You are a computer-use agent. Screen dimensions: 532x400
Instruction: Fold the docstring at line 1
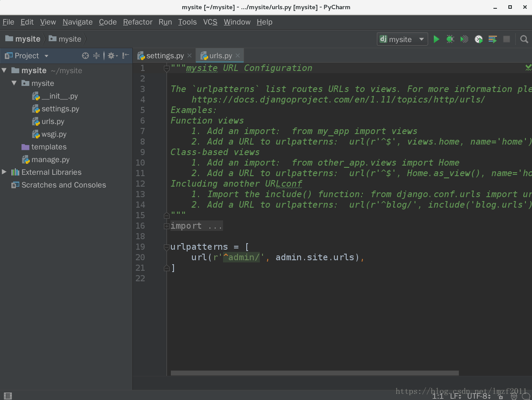click(x=167, y=68)
